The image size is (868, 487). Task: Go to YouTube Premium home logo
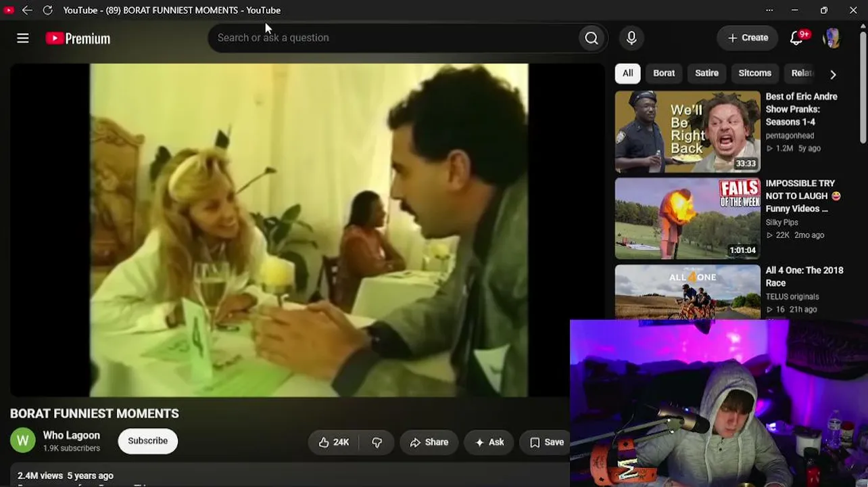click(x=78, y=39)
